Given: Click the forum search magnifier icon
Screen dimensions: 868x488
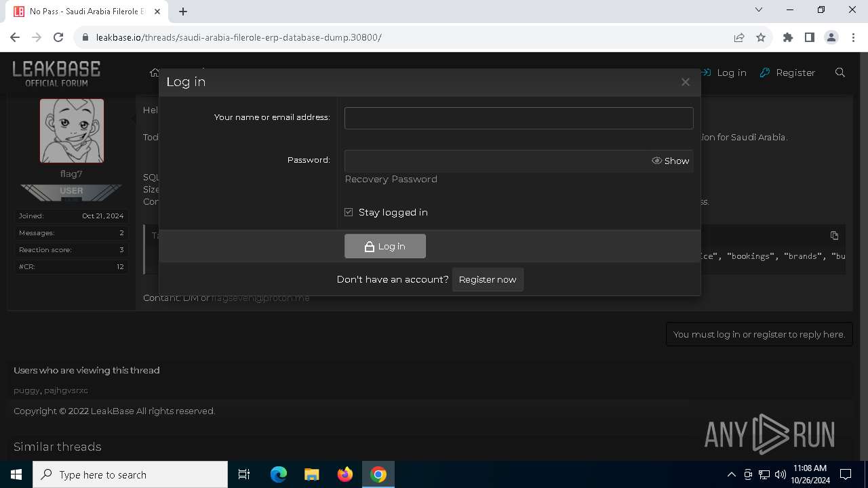Looking at the screenshot, I should (x=840, y=73).
